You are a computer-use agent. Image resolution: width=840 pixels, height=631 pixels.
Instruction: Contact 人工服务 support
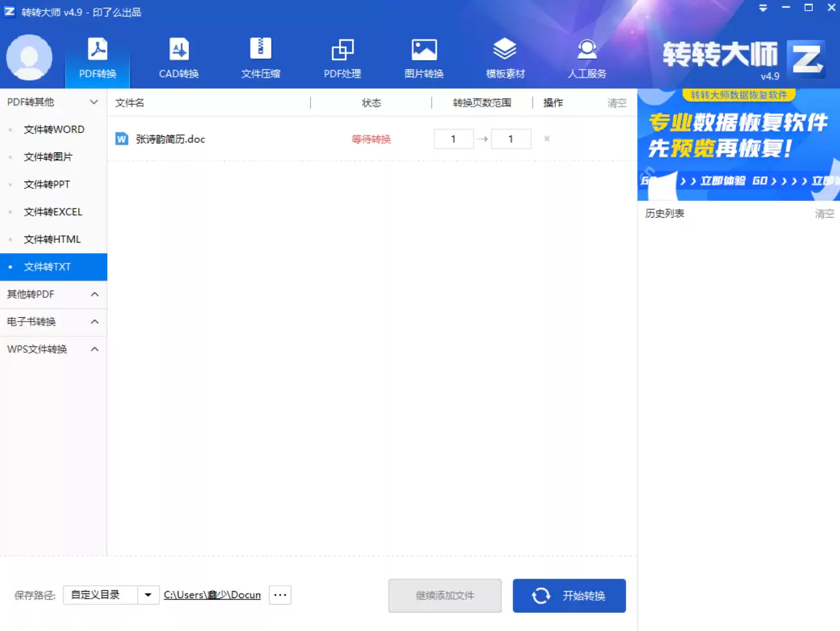586,58
